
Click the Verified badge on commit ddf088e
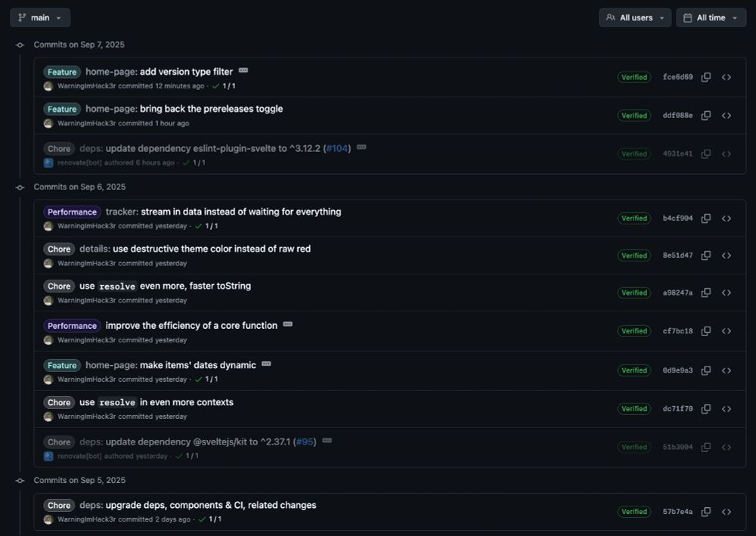pos(634,115)
